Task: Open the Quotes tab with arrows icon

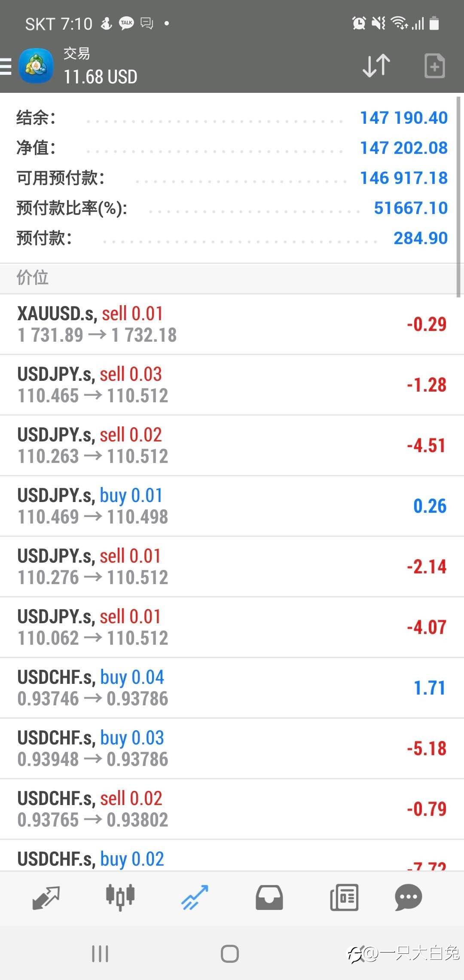Action: pos(46,897)
